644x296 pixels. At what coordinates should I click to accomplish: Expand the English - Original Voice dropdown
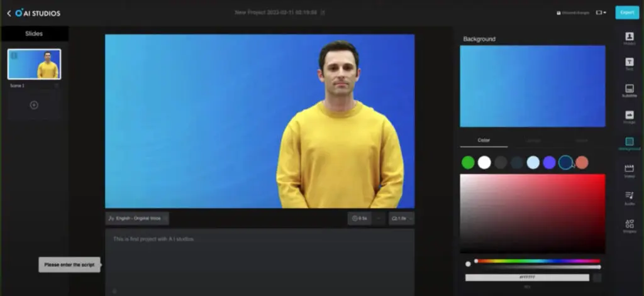coord(137,218)
